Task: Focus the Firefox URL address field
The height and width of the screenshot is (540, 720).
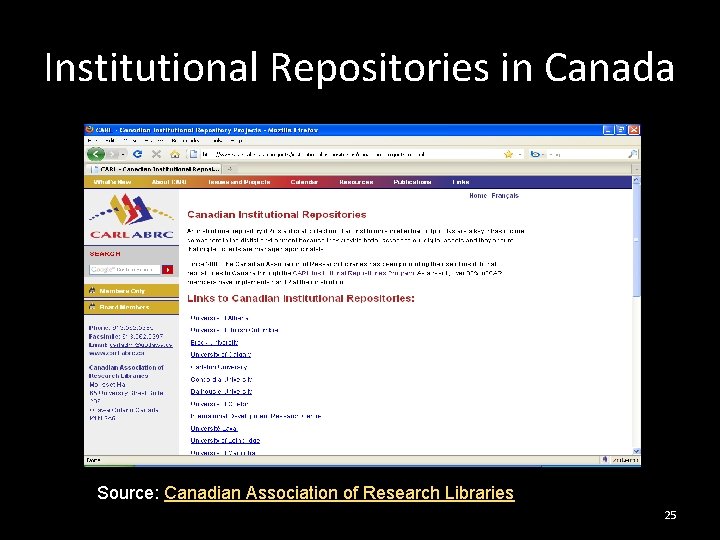Action: [x=351, y=154]
